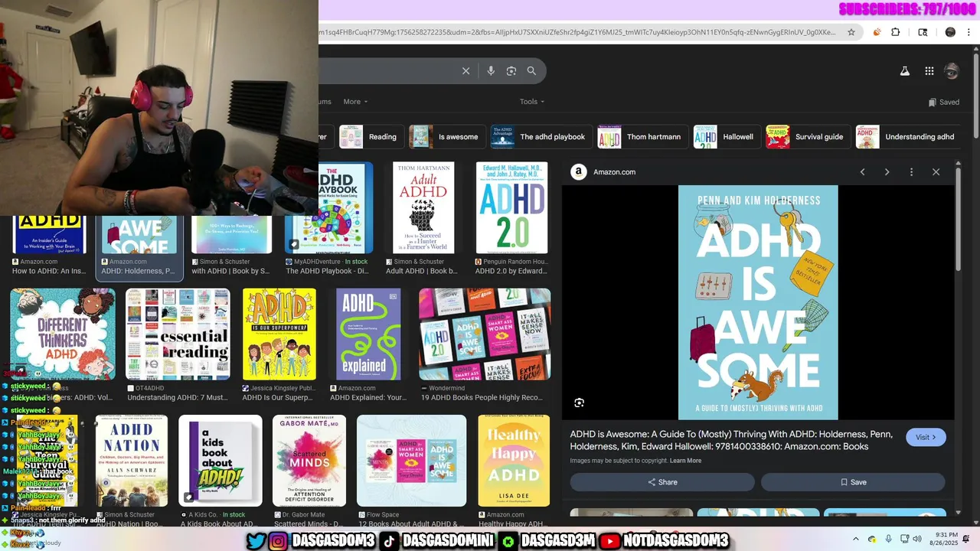Click the microphone tray icon
This screenshot has height=551, width=980.
[x=888, y=539]
